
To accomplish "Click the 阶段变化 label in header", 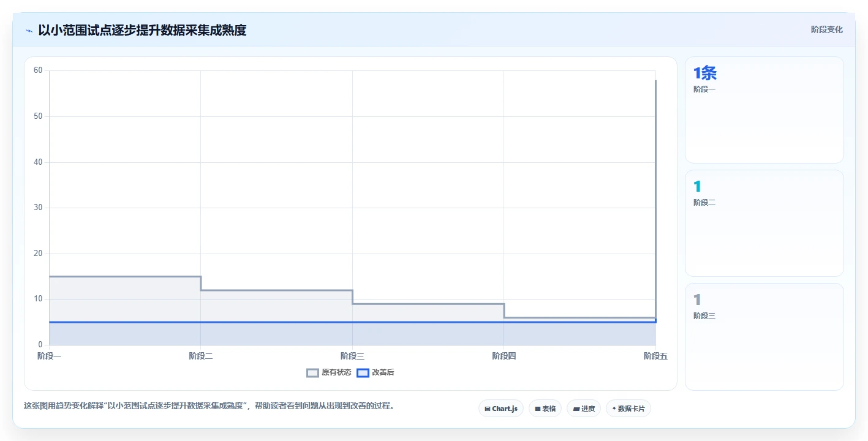I will 827,29.
